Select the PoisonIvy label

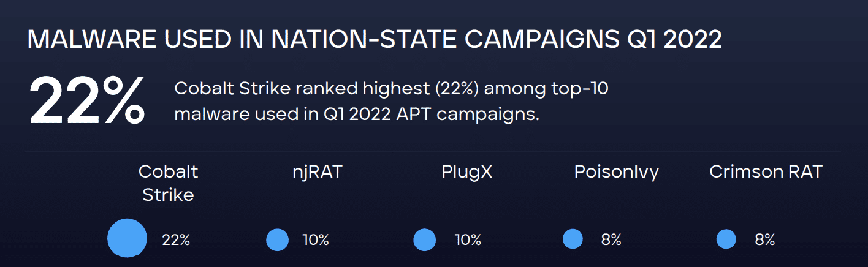pos(616,172)
